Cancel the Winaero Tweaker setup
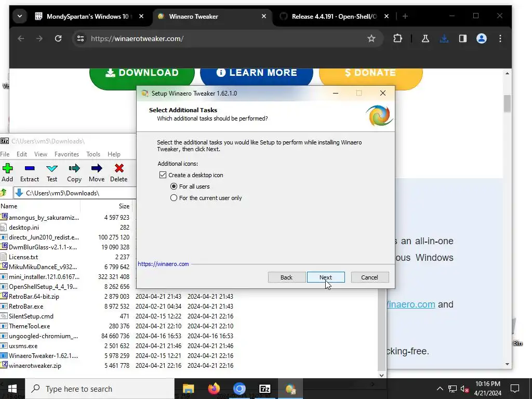Viewport: 532px width, 399px height. (369, 277)
